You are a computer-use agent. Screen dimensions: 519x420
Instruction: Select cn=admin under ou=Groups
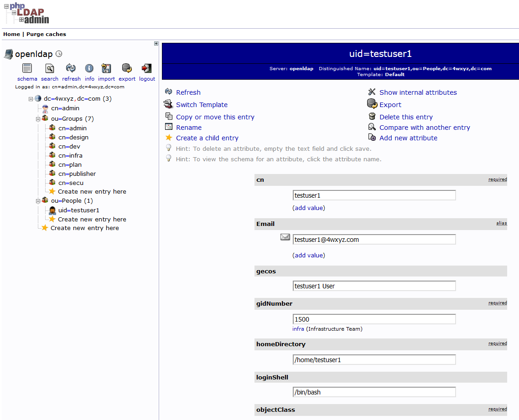[73, 128]
